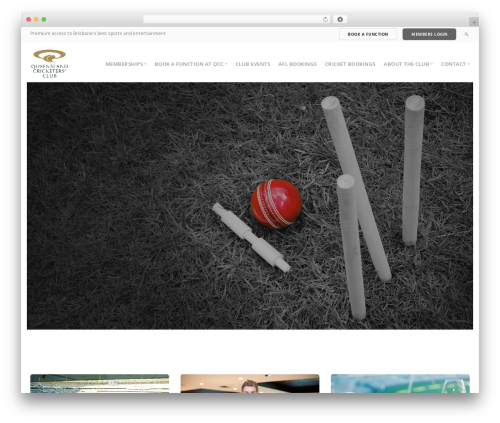Screen dimensions: 500x423
Task: Expand the Memberships menu
Action: (x=126, y=64)
